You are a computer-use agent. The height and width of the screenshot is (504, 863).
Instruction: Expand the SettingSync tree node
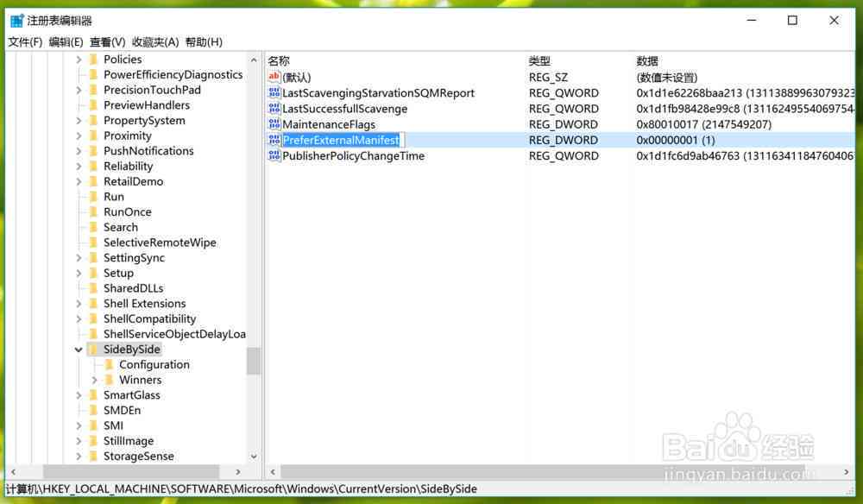click(x=79, y=257)
